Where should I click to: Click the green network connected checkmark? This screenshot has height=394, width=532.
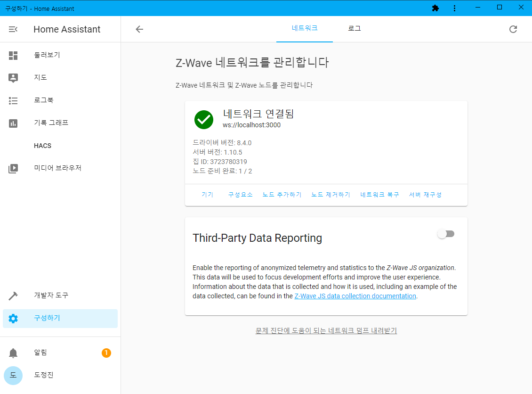(x=203, y=120)
